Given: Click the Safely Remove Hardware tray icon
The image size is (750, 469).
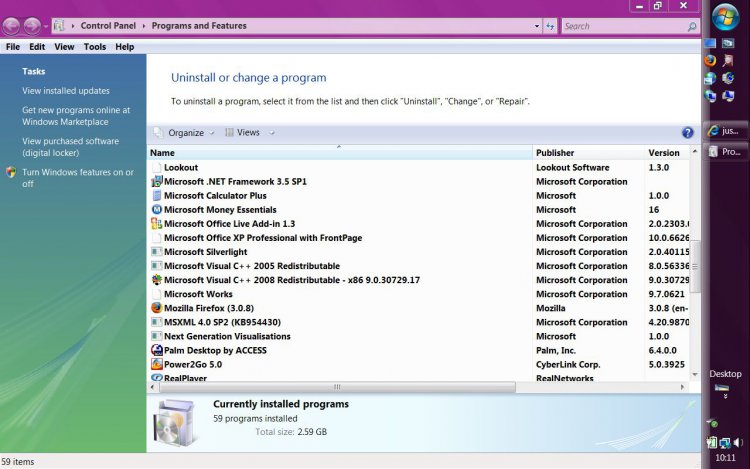Looking at the screenshot, I should [x=712, y=422].
